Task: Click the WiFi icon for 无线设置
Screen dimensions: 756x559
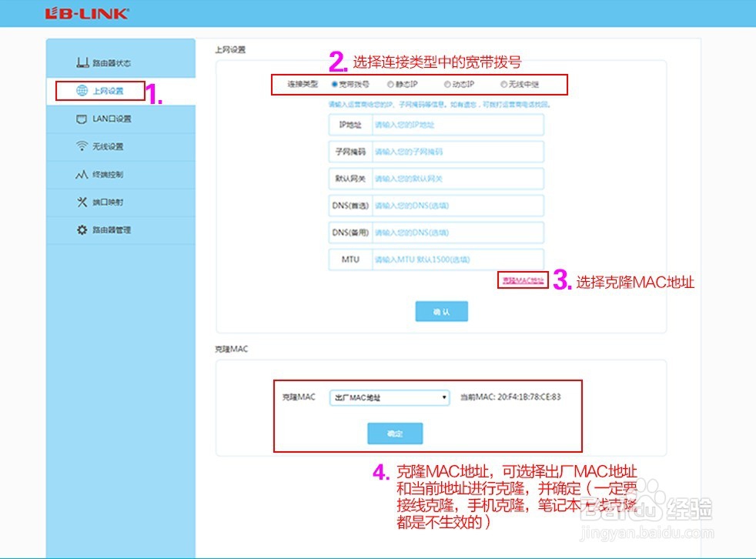Action: tap(80, 146)
